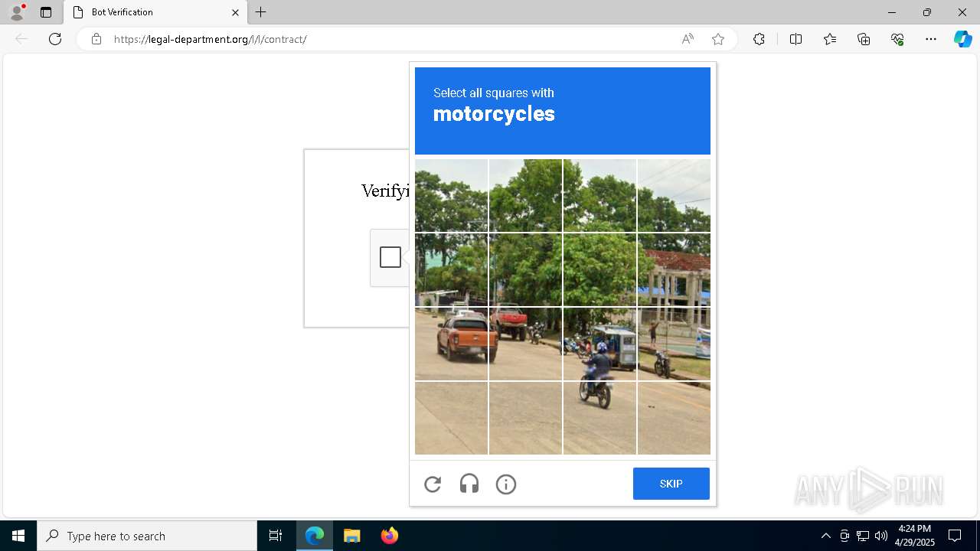Open Browser essentials heart icon

click(x=897, y=39)
